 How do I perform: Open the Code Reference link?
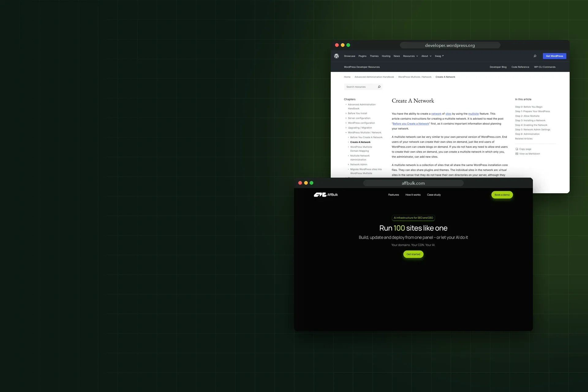[520, 67]
